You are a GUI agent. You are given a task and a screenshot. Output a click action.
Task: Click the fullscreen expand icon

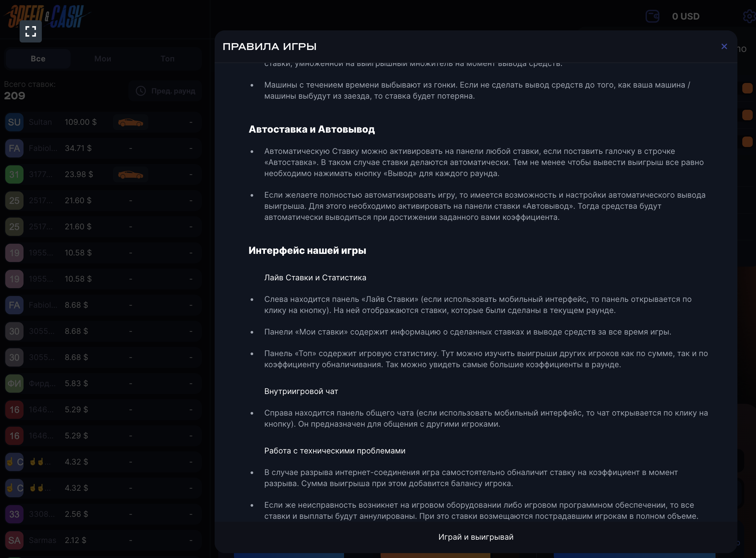(x=30, y=31)
